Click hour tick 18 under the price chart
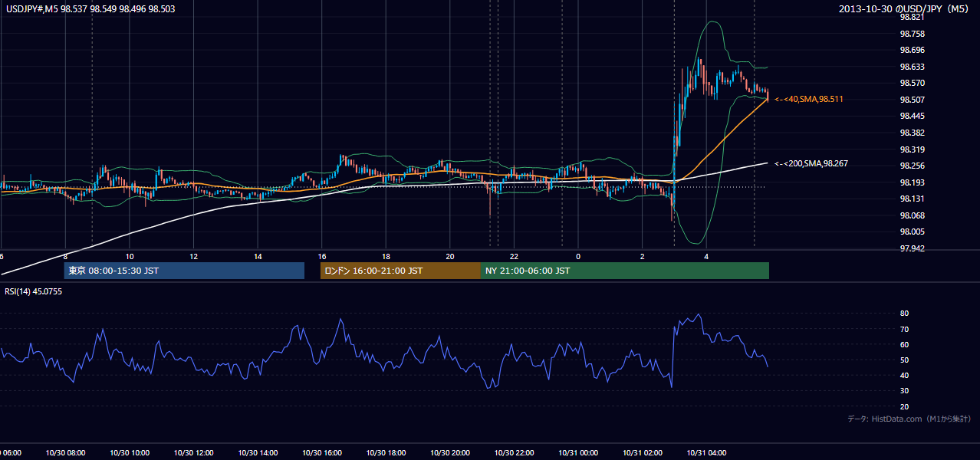 [x=386, y=256]
